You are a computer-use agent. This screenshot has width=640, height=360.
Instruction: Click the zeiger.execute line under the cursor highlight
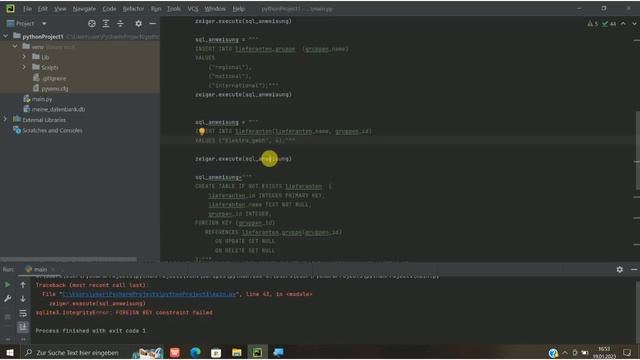(x=243, y=159)
